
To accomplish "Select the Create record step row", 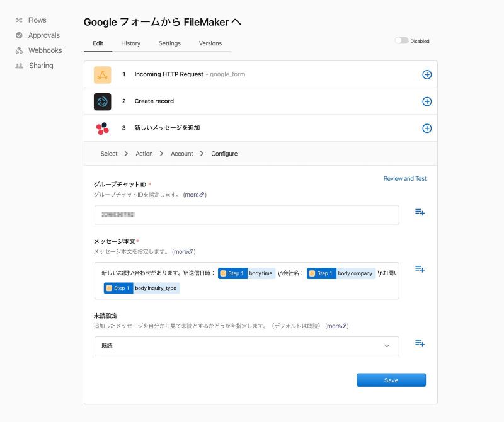I will (x=261, y=101).
